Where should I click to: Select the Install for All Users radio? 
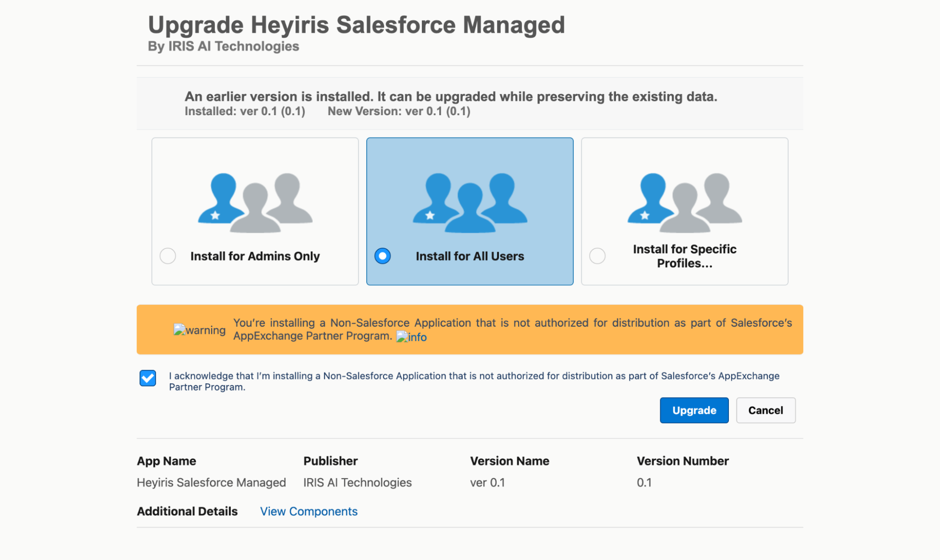[382, 256]
